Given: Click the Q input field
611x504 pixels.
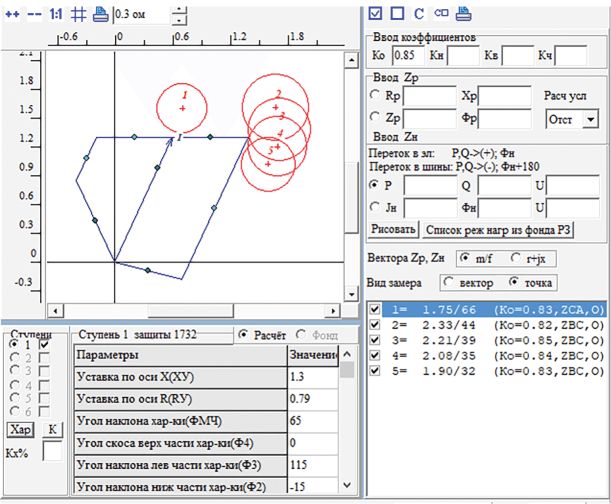Looking at the screenshot, I should click(504, 186).
